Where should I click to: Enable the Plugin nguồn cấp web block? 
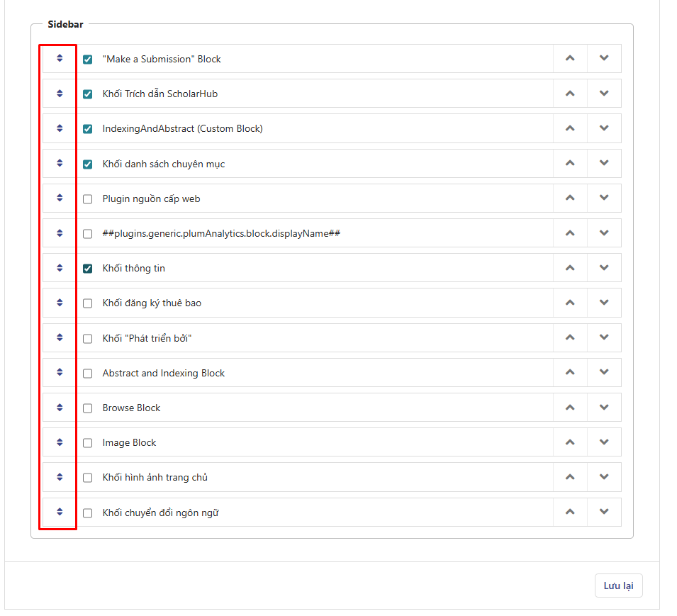[x=87, y=198]
